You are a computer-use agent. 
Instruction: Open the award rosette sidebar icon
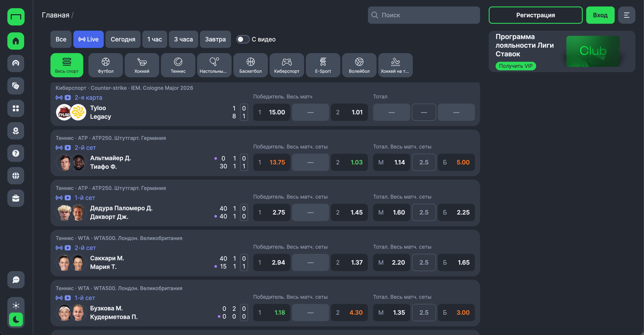[x=16, y=131]
